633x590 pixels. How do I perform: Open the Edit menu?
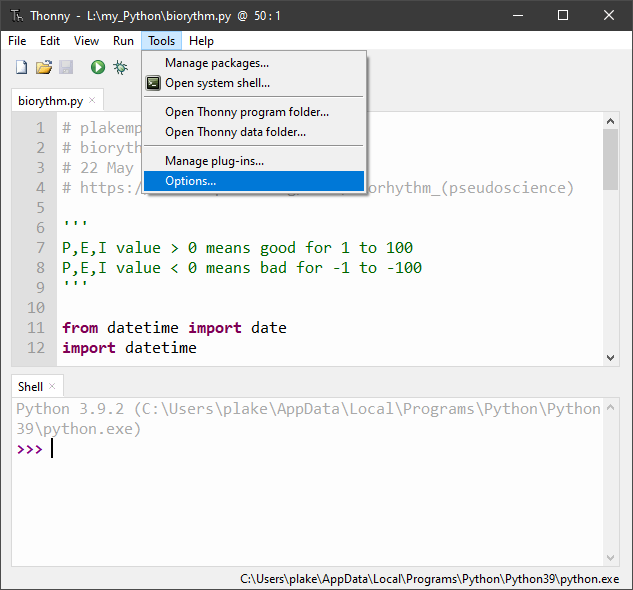pyautogui.click(x=50, y=41)
